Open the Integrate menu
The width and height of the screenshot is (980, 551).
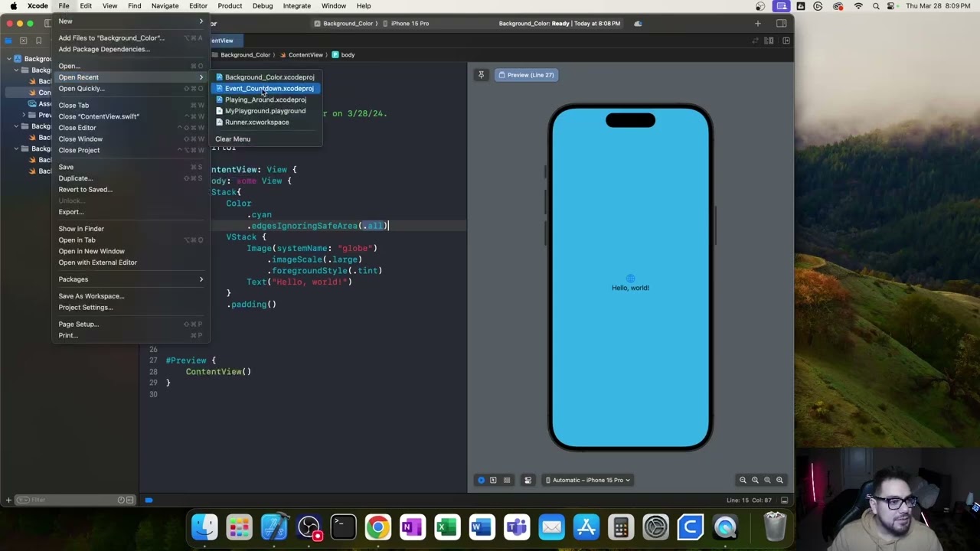tap(297, 6)
